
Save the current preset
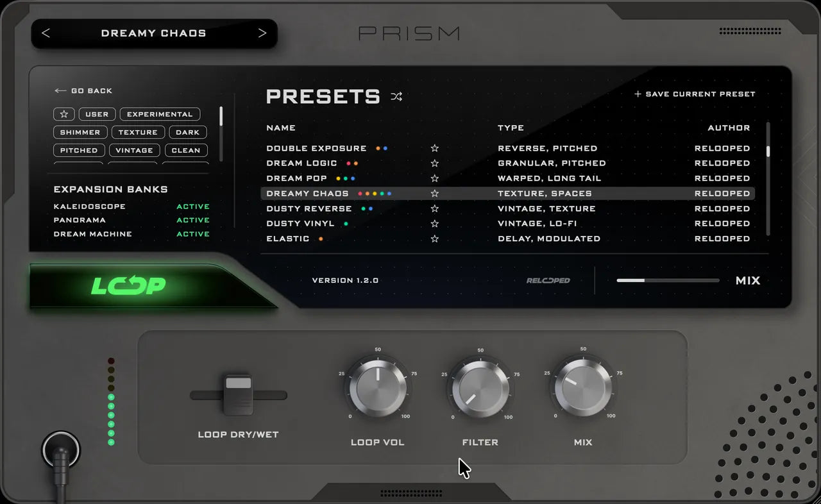click(x=695, y=94)
